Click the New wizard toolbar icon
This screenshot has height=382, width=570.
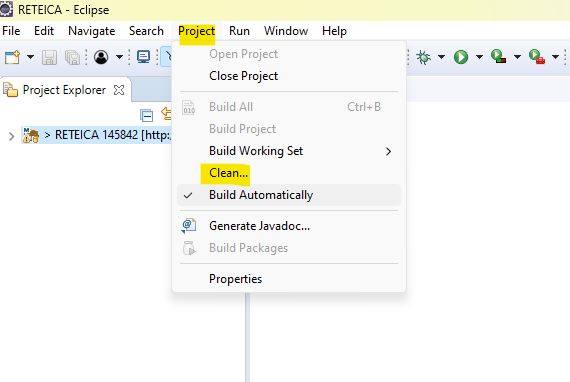click(12, 57)
